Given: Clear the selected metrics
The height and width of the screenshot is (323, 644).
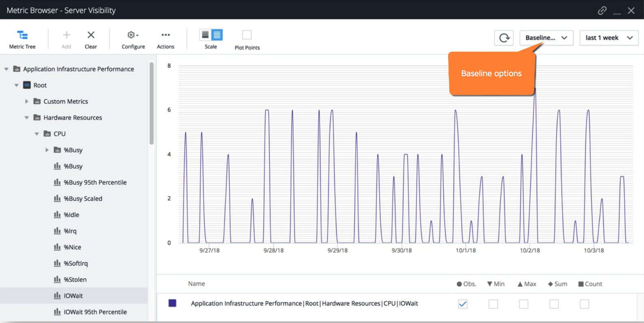Looking at the screenshot, I should coord(91,39).
